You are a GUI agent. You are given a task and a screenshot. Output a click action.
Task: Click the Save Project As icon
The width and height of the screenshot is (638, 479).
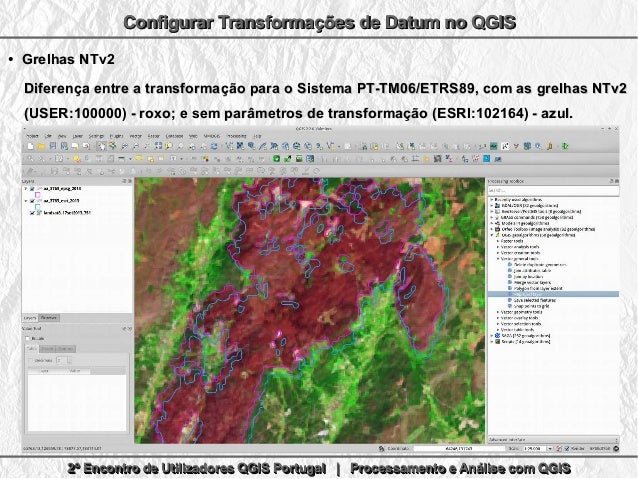tap(64, 146)
